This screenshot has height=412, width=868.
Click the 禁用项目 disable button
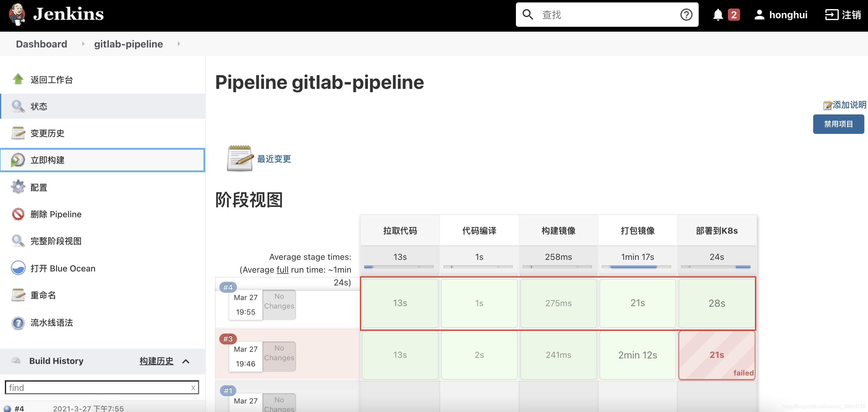coord(840,124)
